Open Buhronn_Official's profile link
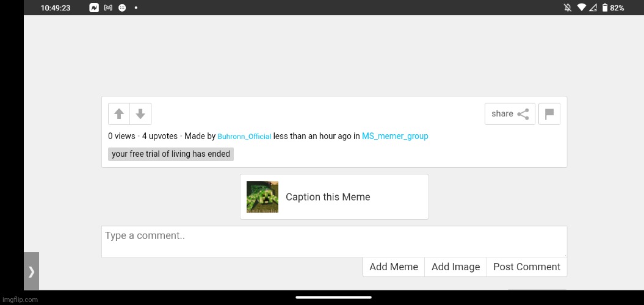Viewport: 644px width, 305px height. click(x=244, y=137)
